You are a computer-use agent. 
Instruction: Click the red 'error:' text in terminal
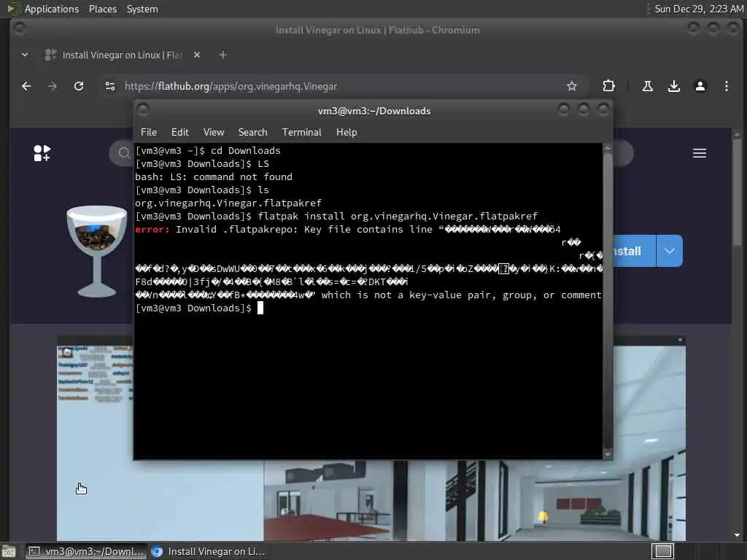(152, 230)
